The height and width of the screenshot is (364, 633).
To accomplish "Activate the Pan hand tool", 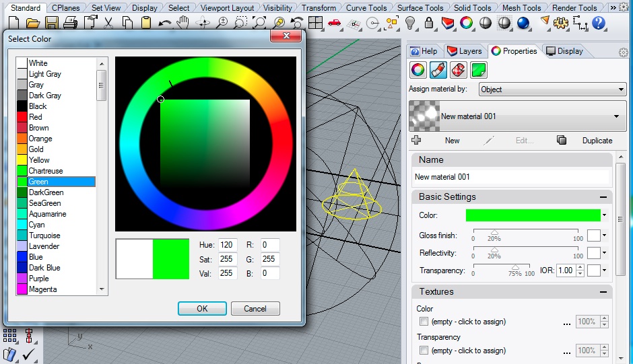I will coord(183,23).
